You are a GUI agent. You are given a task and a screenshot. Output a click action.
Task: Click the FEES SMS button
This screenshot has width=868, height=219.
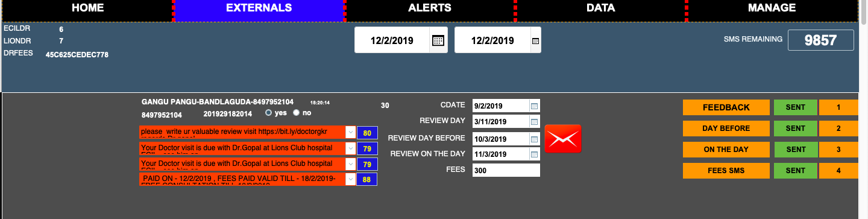[726, 171]
